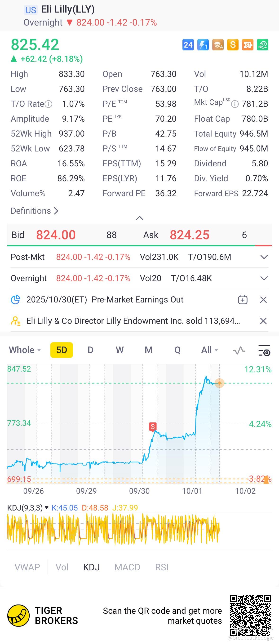Open the All timeframe dropdown
This screenshot has width=279, height=644.
pos(209,350)
